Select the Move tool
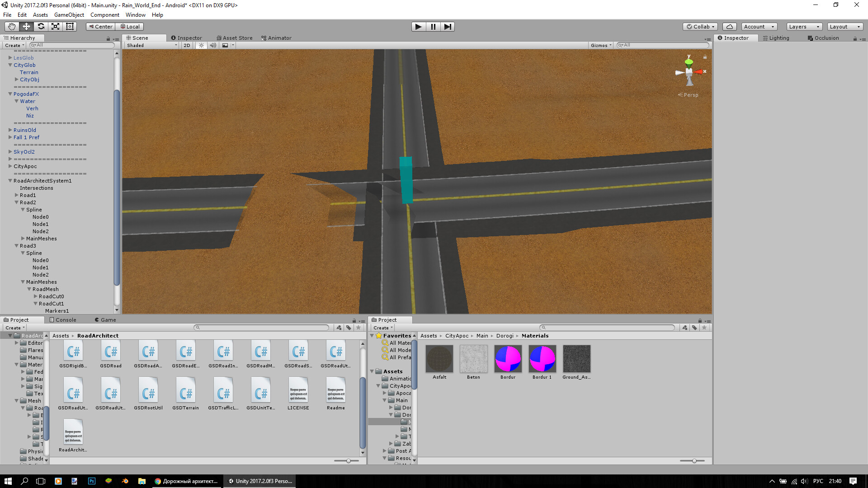Viewport: 868px width, 488px height. pos(26,26)
